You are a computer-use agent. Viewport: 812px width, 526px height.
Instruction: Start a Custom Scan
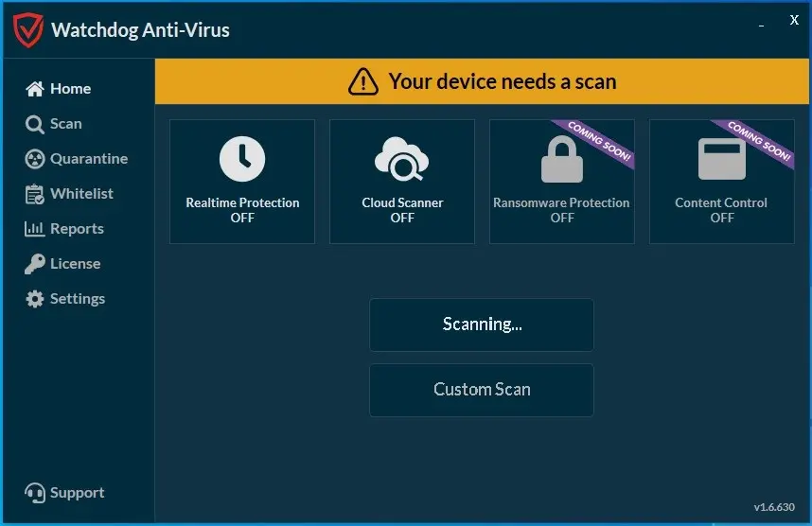(x=482, y=390)
